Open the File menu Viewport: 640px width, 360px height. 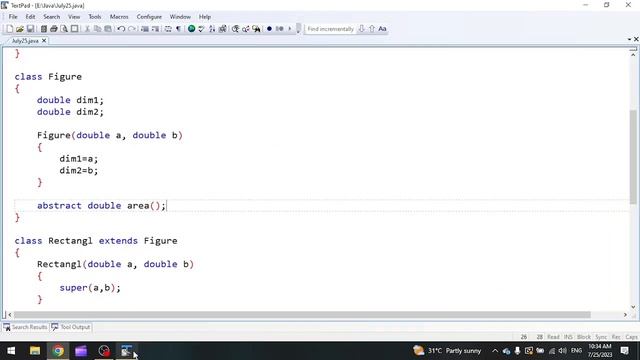[13, 17]
